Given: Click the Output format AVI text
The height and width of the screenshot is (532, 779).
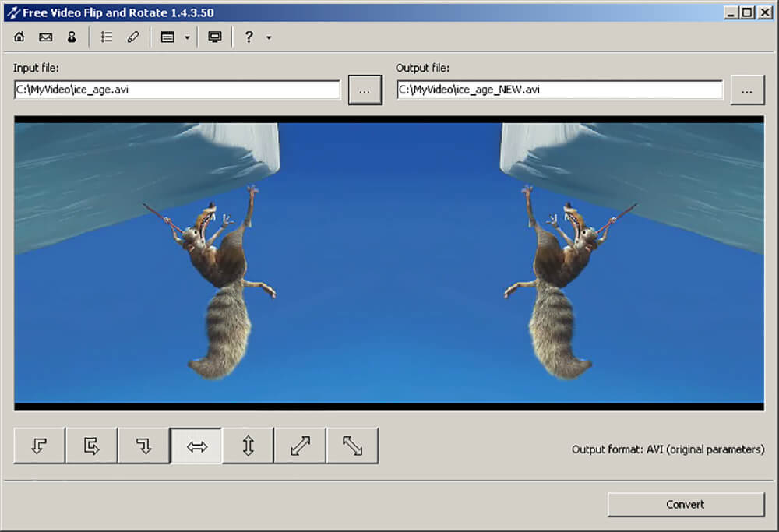Looking at the screenshot, I should 668,449.
